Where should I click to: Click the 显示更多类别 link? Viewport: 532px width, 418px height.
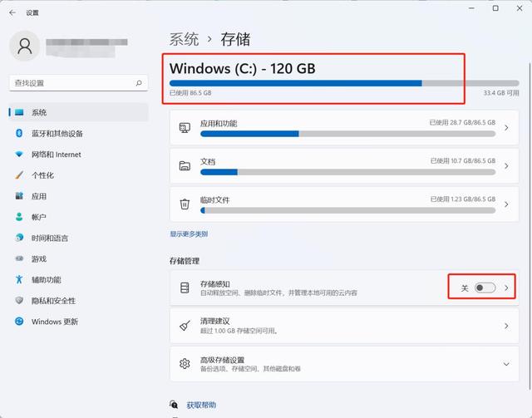(x=189, y=234)
